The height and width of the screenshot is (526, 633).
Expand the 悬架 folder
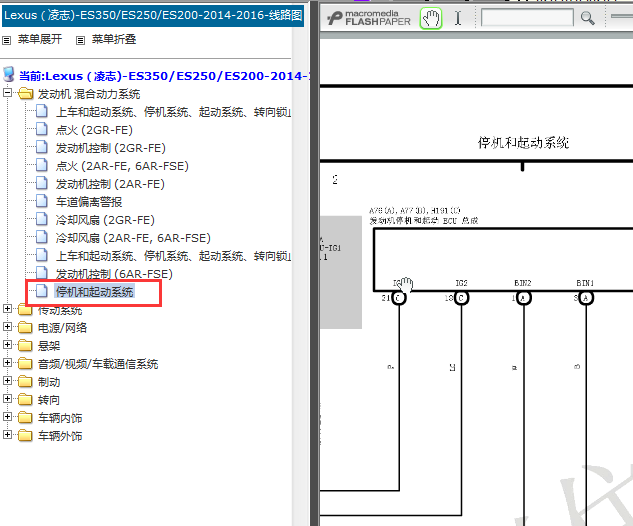(x=7, y=344)
